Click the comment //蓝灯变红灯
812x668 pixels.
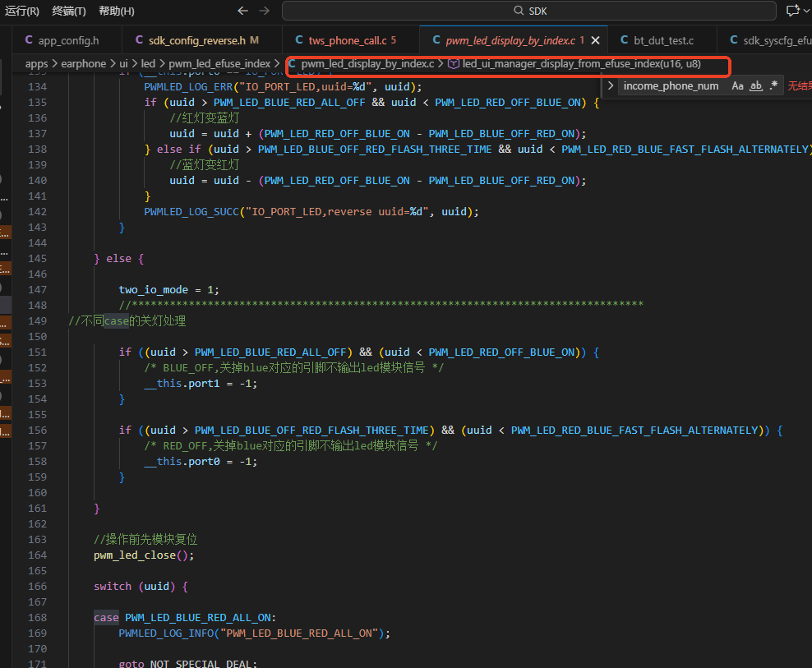[204, 165]
